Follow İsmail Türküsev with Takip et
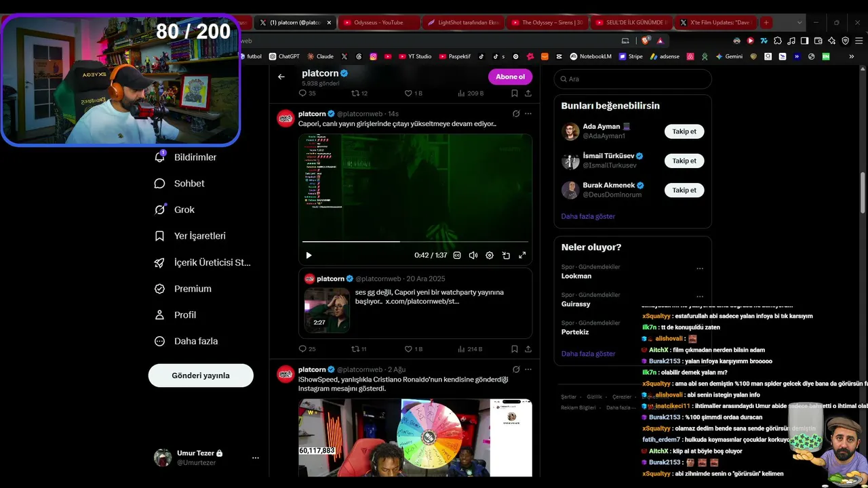The image size is (868, 488). [684, 161]
